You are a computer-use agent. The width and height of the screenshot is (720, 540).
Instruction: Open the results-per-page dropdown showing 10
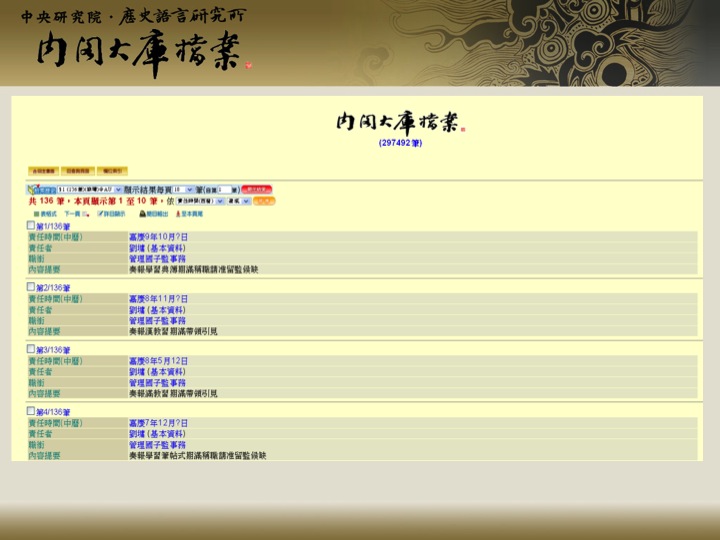pos(183,190)
